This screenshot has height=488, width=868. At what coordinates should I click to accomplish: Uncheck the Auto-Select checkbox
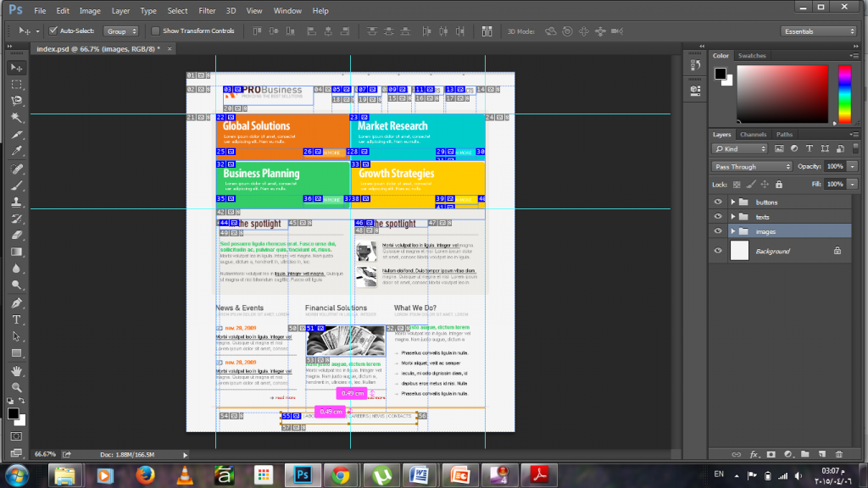tap(53, 31)
